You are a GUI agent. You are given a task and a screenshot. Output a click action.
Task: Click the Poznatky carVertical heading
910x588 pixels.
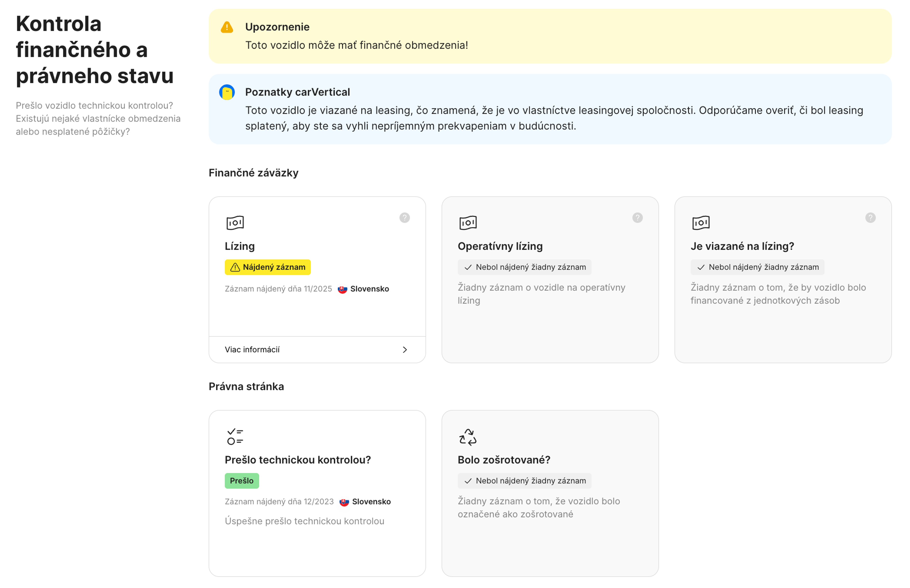pos(297,92)
